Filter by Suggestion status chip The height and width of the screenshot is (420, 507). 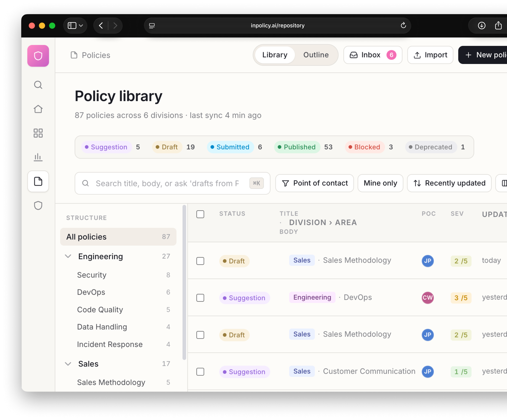(x=107, y=147)
